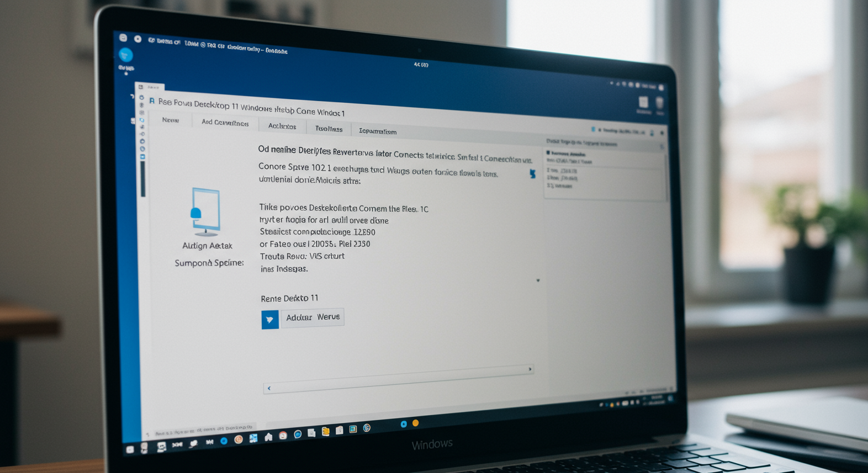The width and height of the screenshot is (868, 473).
Task: Open the yellow folder icon in taskbar
Action: [325, 431]
